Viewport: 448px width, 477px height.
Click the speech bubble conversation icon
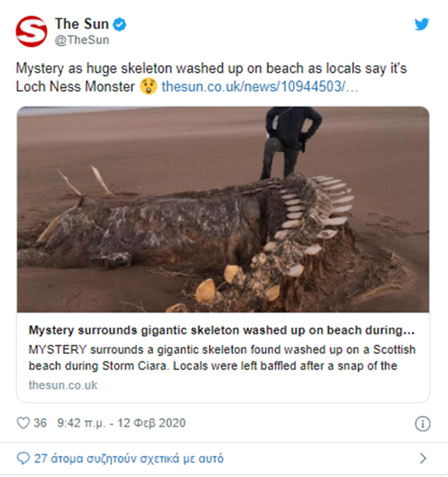coord(23,458)
